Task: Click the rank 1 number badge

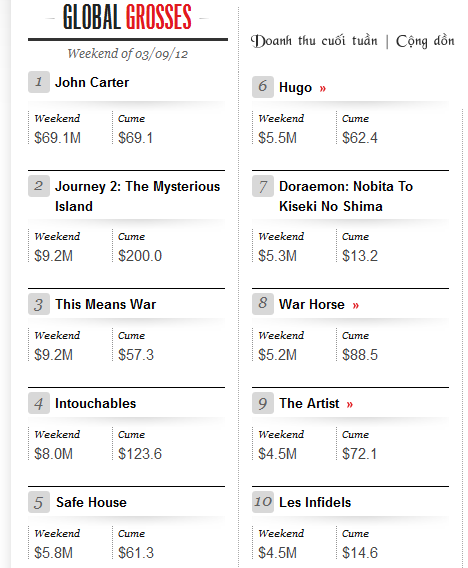Action: pyautogui.click(x=39, y=82)
